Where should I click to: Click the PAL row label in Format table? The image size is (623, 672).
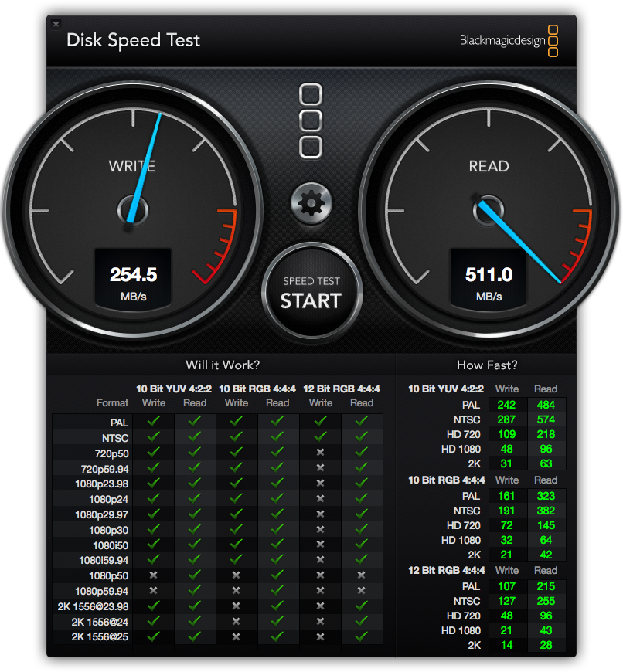click(x=119, y=423)
